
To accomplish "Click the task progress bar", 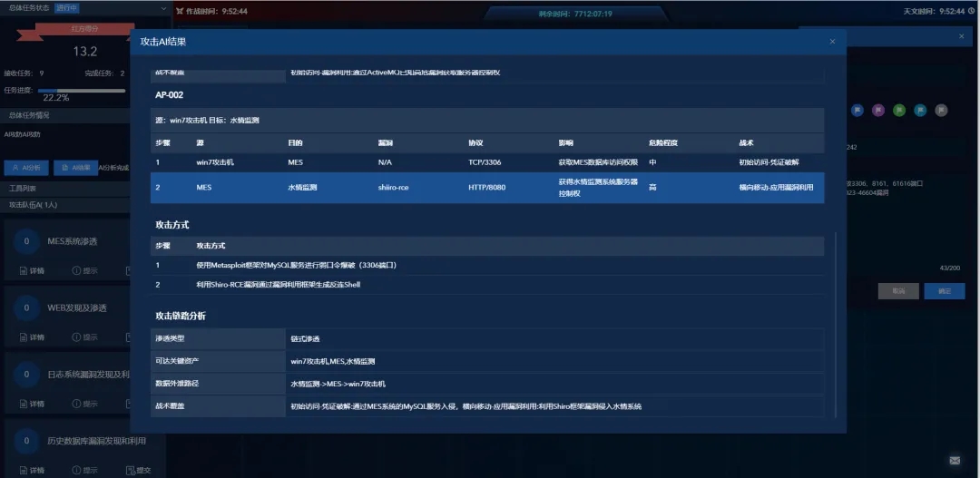I will [x=82, y=91].
